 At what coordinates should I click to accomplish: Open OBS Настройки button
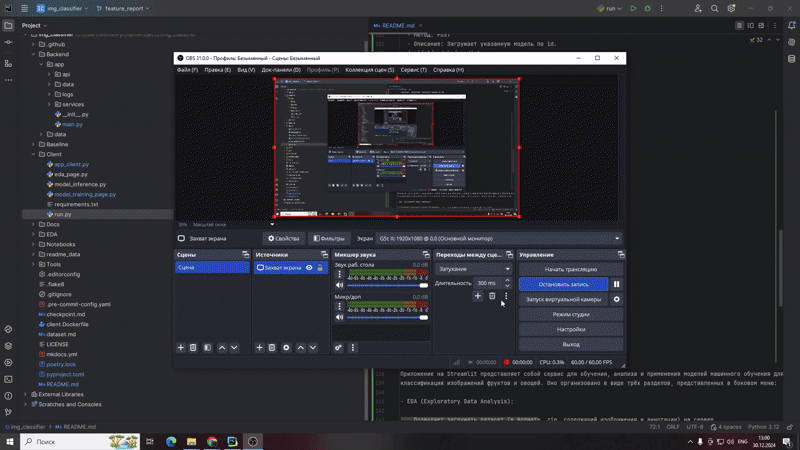[x=571, y=330]
